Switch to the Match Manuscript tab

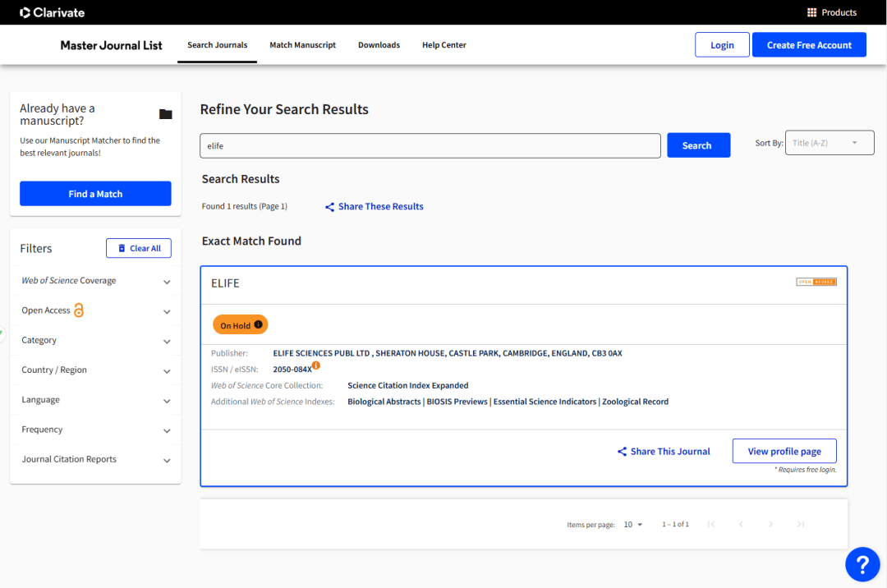pos(302,45)
